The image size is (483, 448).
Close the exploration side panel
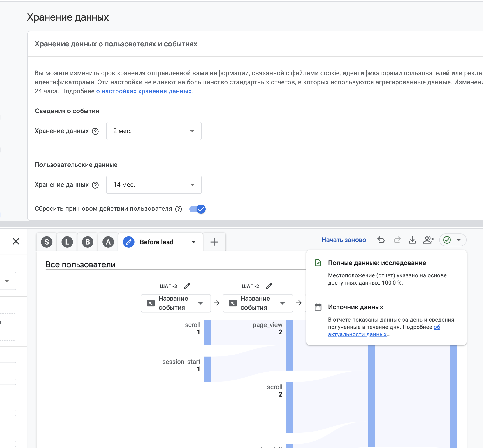click(x=16, y=241)
